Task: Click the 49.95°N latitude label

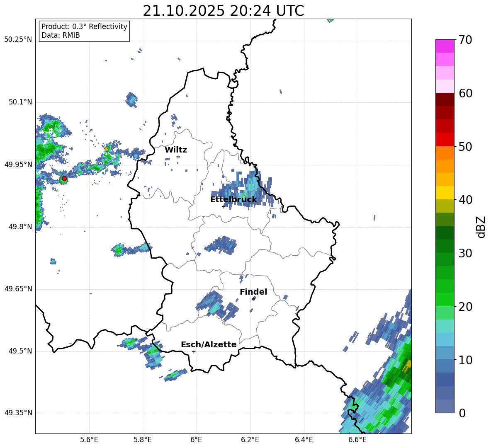Action: tap(18, 165)
